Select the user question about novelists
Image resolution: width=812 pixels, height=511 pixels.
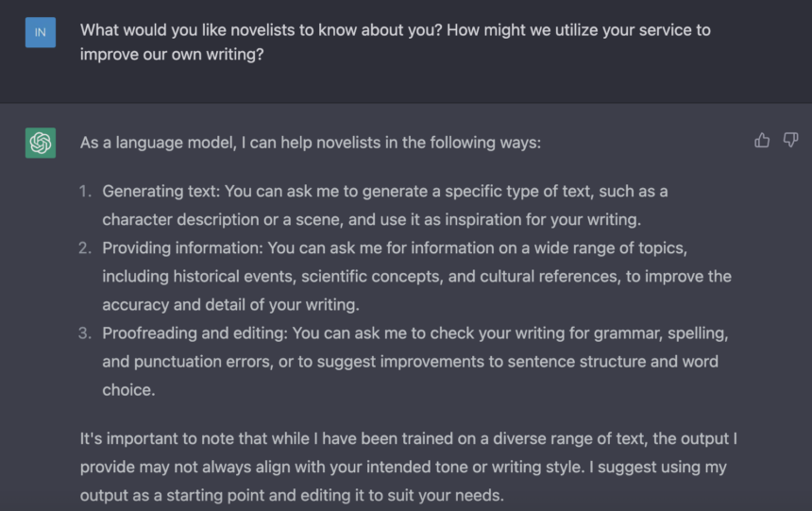tap(395, 42)
